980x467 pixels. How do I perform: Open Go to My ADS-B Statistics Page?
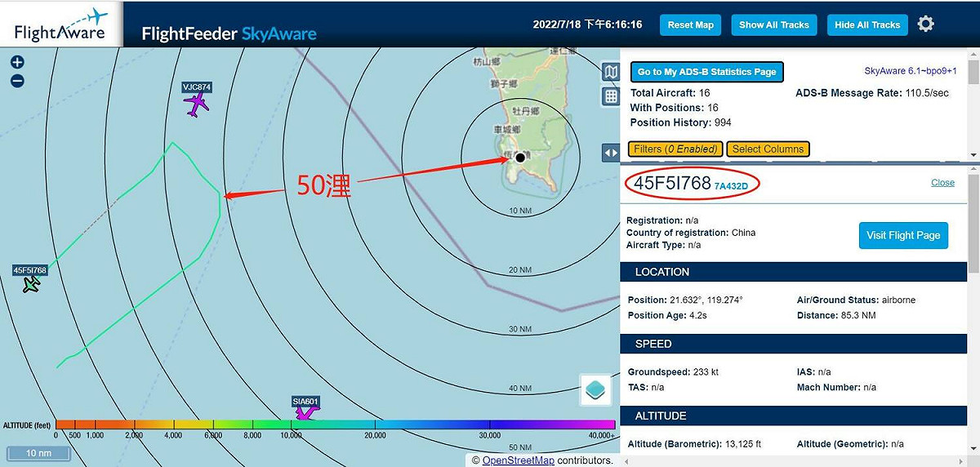[x=706, y=72]
